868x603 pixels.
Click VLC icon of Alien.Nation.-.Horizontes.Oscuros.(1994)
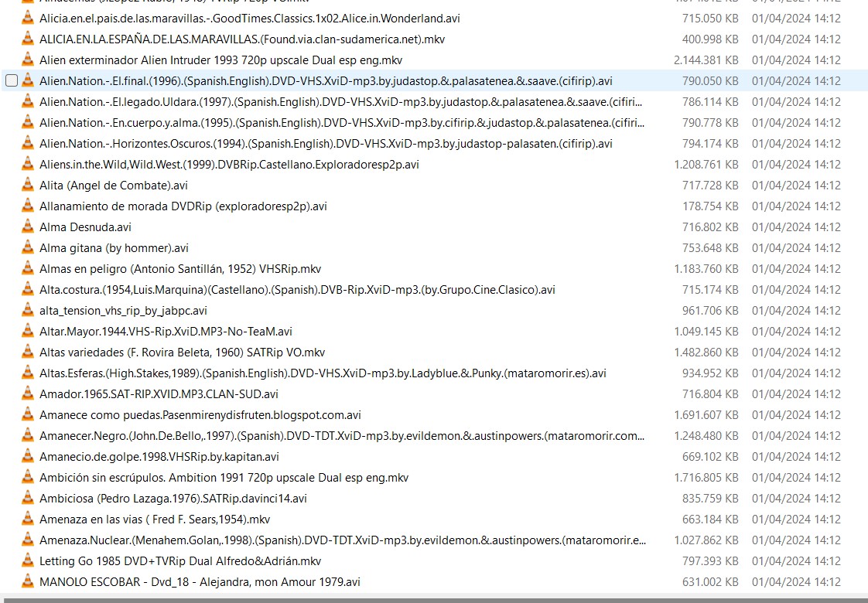(x=27, y=143)
